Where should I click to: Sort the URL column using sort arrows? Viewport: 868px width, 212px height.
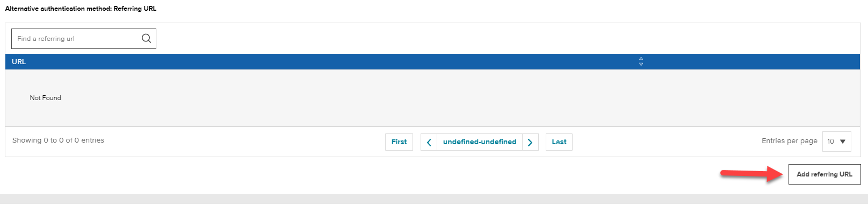click(641, 61)
